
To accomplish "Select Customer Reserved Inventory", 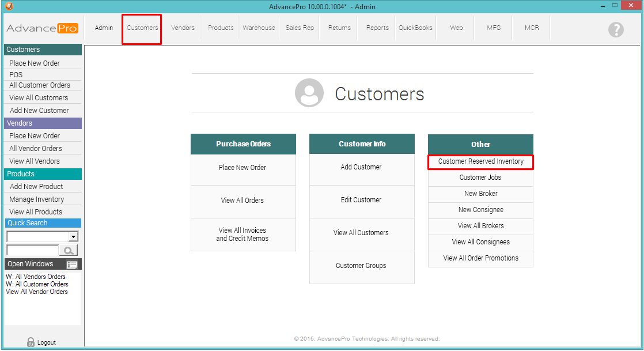I will pyautogui.click(x=480, y=161).
